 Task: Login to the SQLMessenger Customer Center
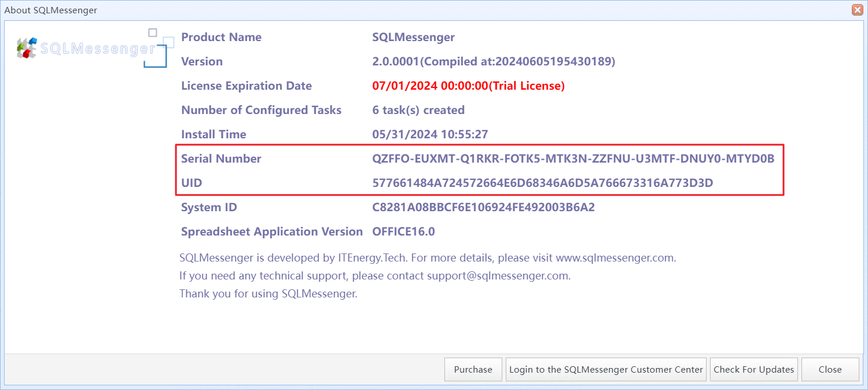[606, 370]
